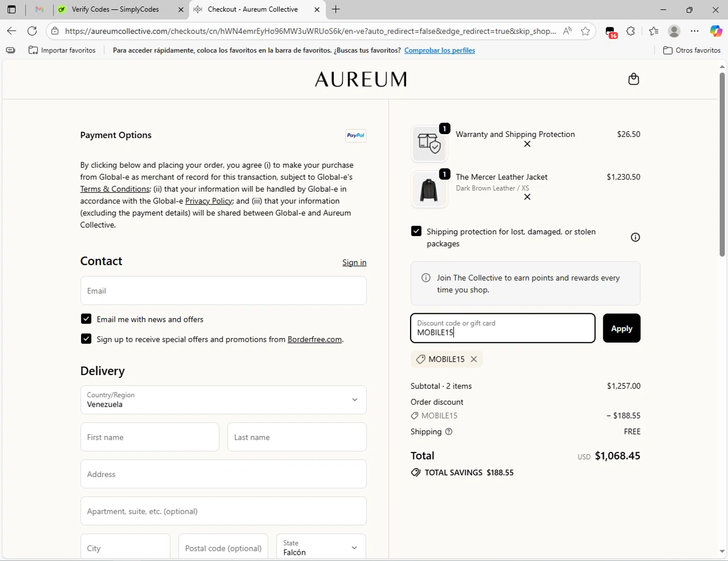Open tab actions menu icon

point(12,9)
